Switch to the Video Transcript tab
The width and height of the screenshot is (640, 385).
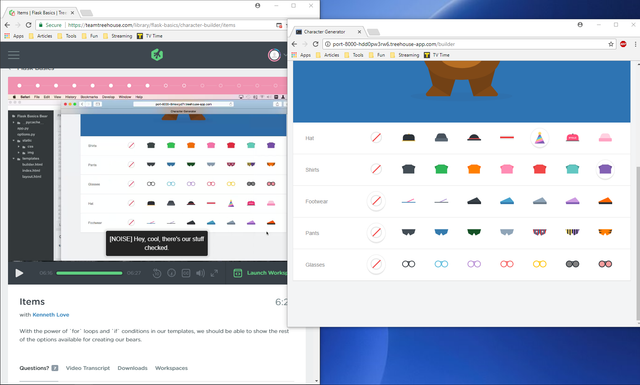coord(88,368)
